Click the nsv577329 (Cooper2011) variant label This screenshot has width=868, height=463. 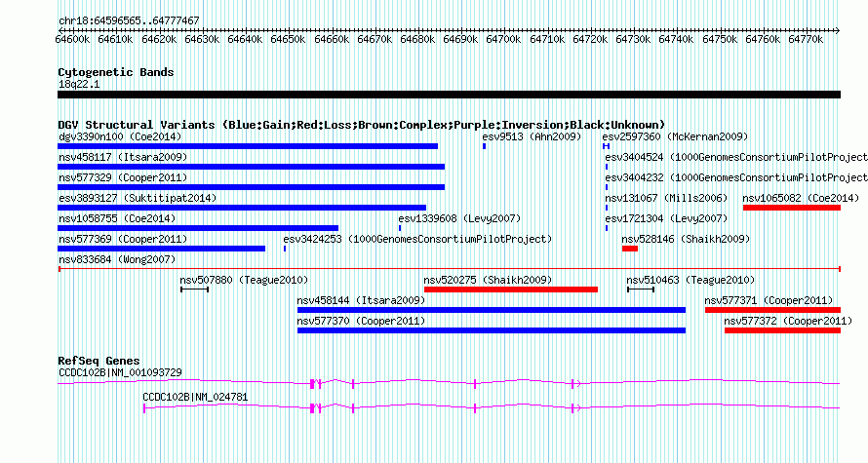(123, 177)
